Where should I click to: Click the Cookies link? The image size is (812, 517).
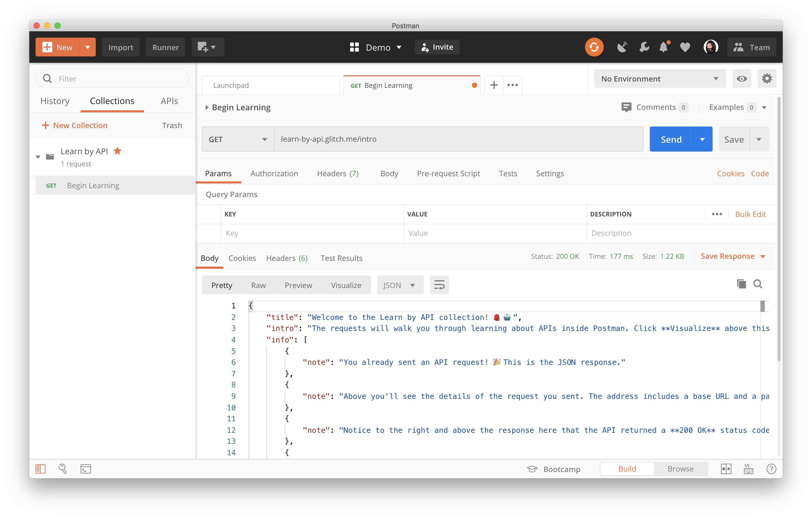tap(730, 173)
